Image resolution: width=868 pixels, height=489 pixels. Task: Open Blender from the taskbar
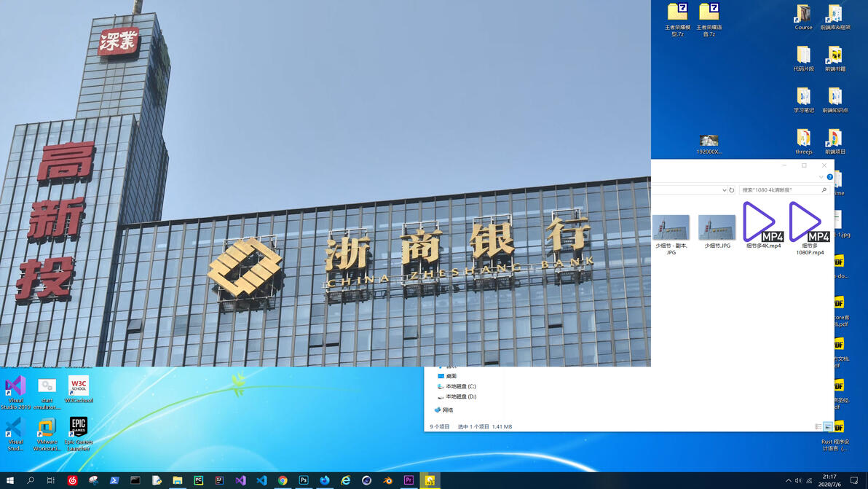click(387, 481)
